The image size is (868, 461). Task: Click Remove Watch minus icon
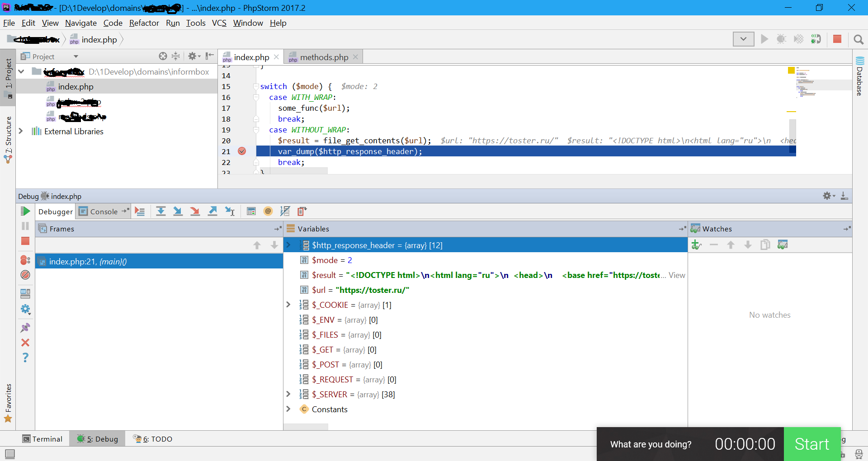pos(714,245)
